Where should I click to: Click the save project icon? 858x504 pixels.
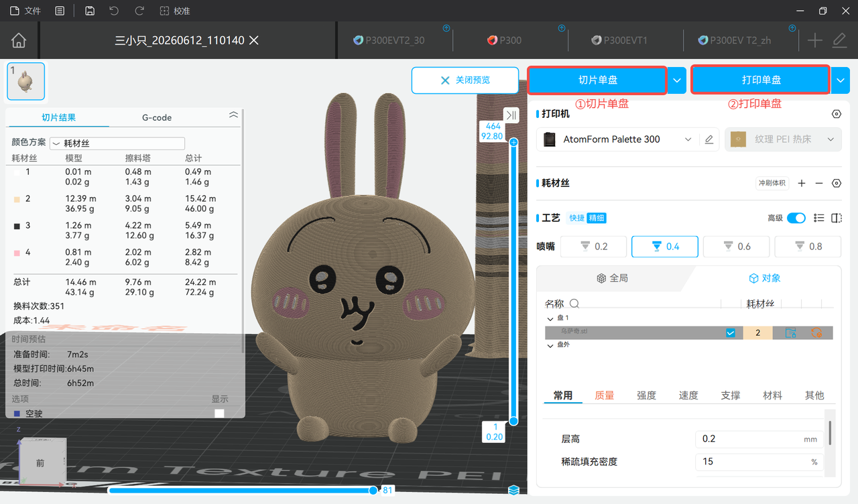(90, 11)
